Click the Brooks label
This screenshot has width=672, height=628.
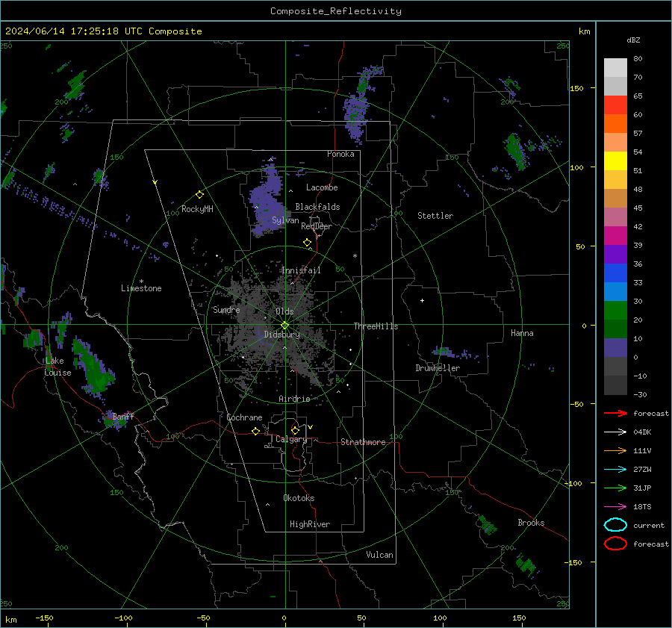point(531,523)
